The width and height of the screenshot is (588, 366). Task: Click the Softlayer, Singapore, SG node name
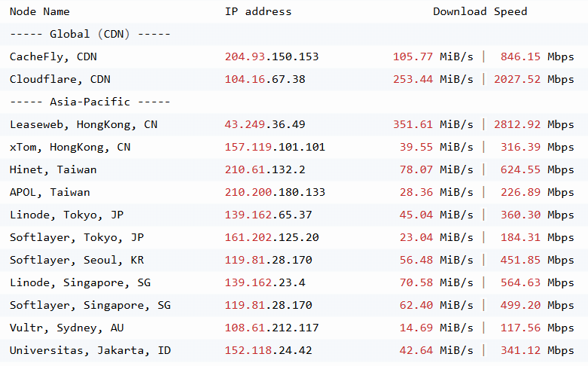coord(90,305)
